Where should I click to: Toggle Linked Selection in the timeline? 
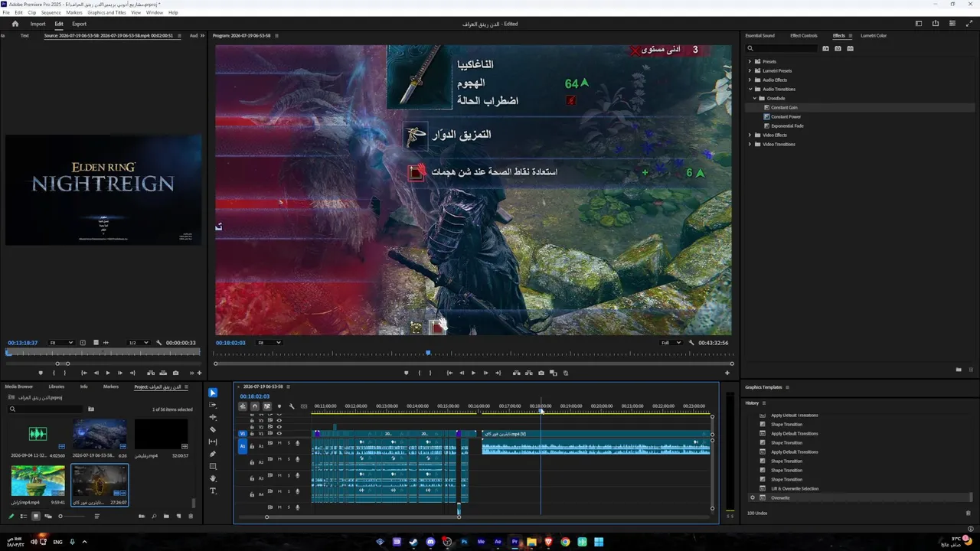click(x=267, y=406)
